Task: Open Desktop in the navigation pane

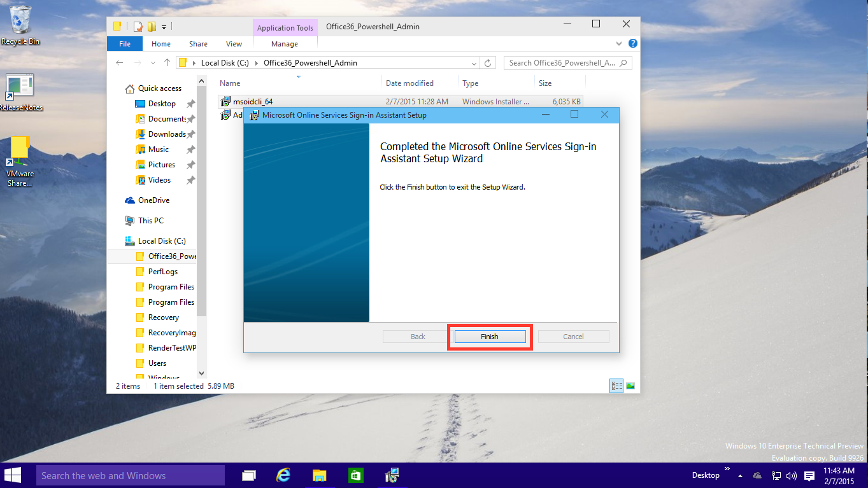Action: click(x=162, y=104)
